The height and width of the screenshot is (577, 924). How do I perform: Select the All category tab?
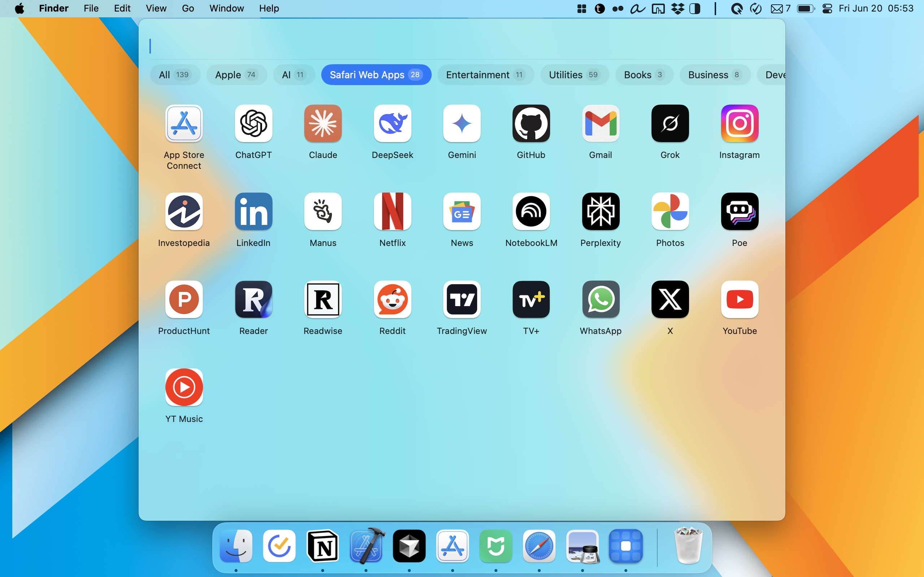coord(174,75)
